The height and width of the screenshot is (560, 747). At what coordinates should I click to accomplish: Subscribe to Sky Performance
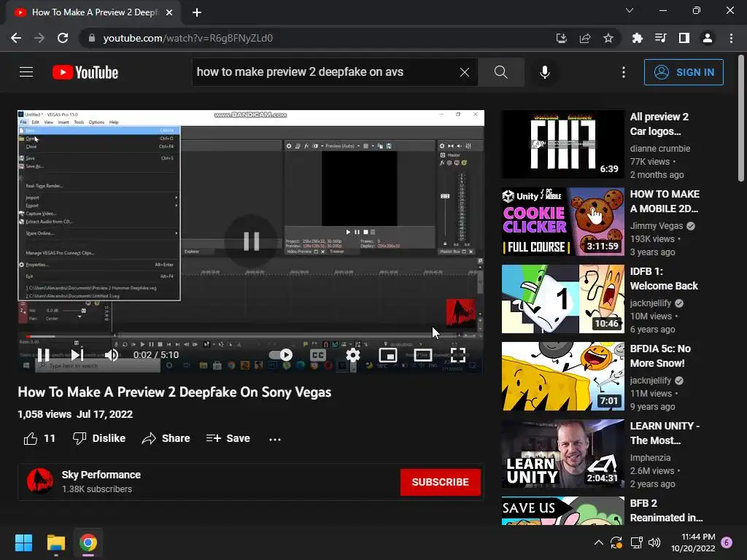click(440, 482)
